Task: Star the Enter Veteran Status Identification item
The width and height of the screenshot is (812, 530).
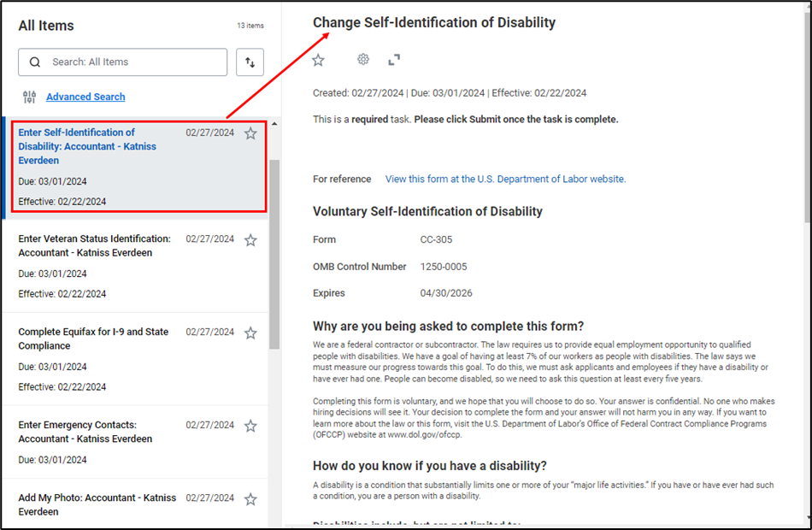Action: pyautogui.click(x=250, y=240)
